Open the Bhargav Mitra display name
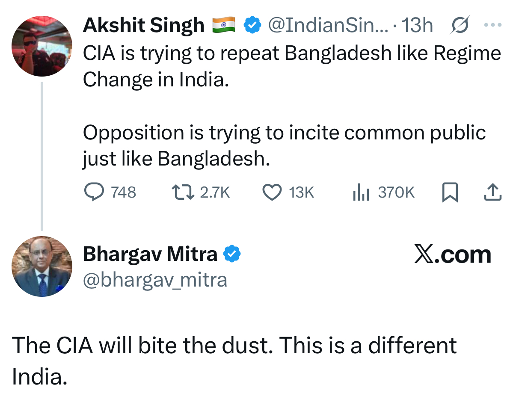516x420 pixels. tap(150, 254)
